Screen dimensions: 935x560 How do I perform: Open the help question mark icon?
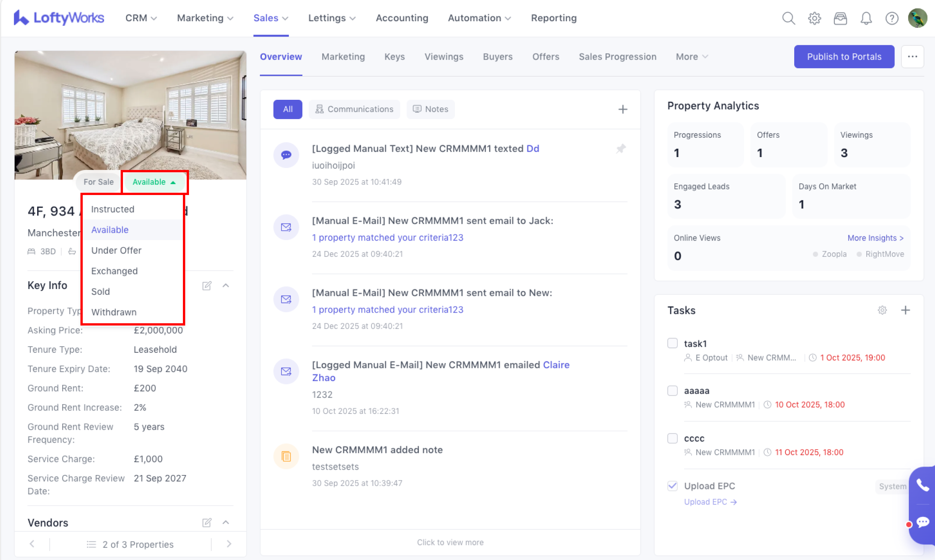tap(892, 18)
